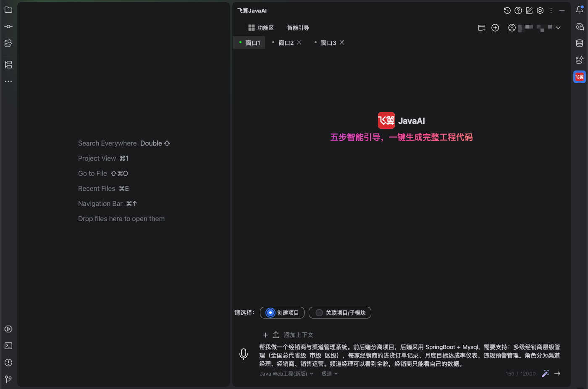Open the Project tool window folder icon
The width and height of the screenshot is (588, 389).
coord(8,10)
